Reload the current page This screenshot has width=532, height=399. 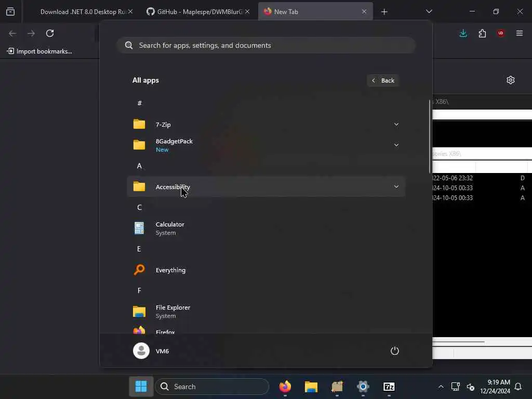click(x=50, y=33)
